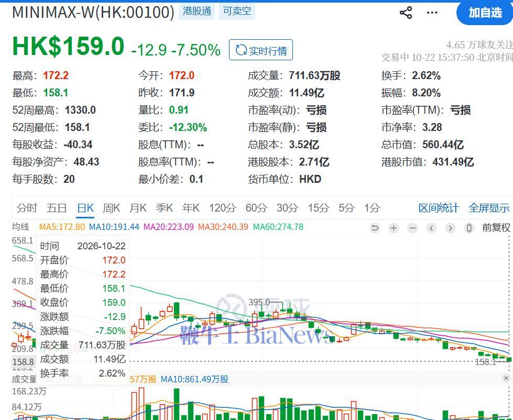This screenshot has height=420, width=513.
Task: Click the 52周最高 1330.0 value
Action: click(80, 110)
